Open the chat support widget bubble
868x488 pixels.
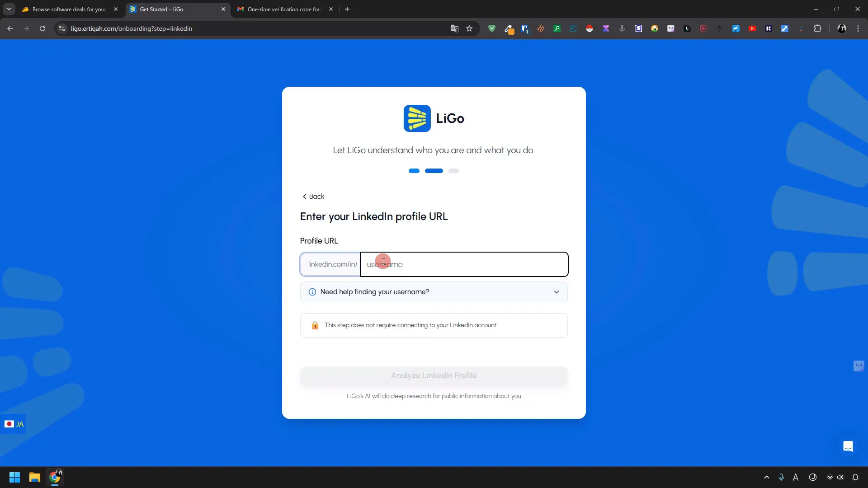click(848, 446)
